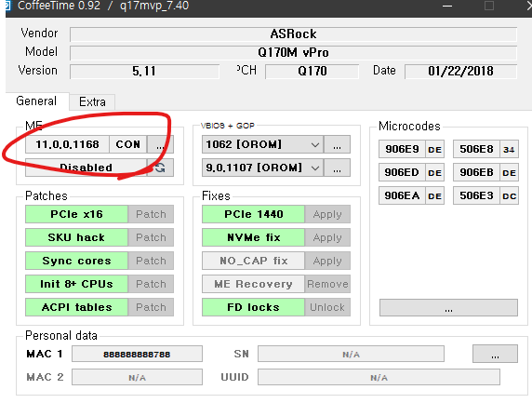The height and width of the screenshot is (403, 532).
Task: Select the FD locks label
Action: point(254,307)
